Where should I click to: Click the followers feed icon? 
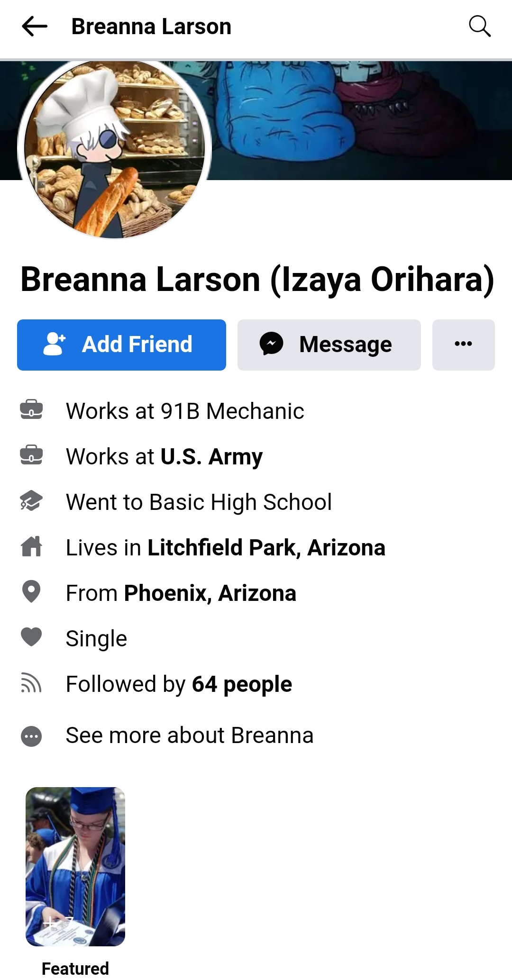[x=31, y=684]
